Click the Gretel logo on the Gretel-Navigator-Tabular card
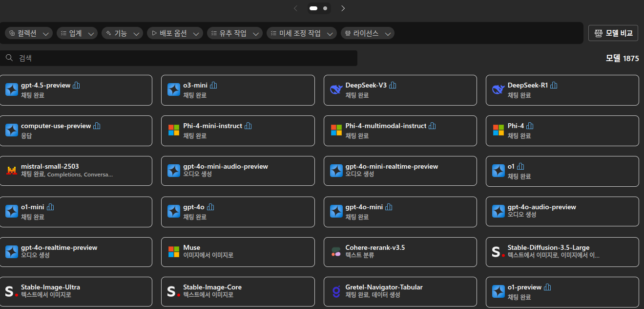 [x=336, y=292]
